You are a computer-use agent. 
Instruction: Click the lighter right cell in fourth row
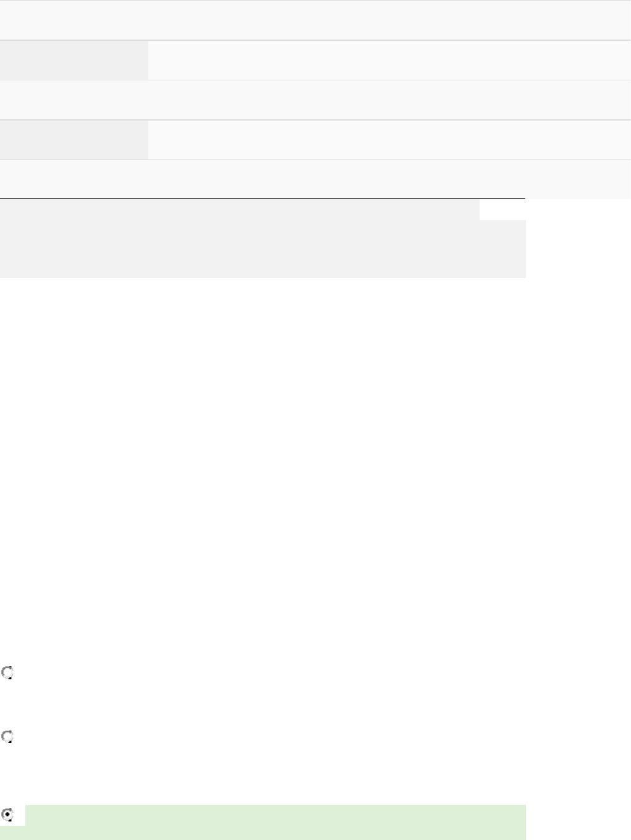pyautogui.click(x=389, y=140)
